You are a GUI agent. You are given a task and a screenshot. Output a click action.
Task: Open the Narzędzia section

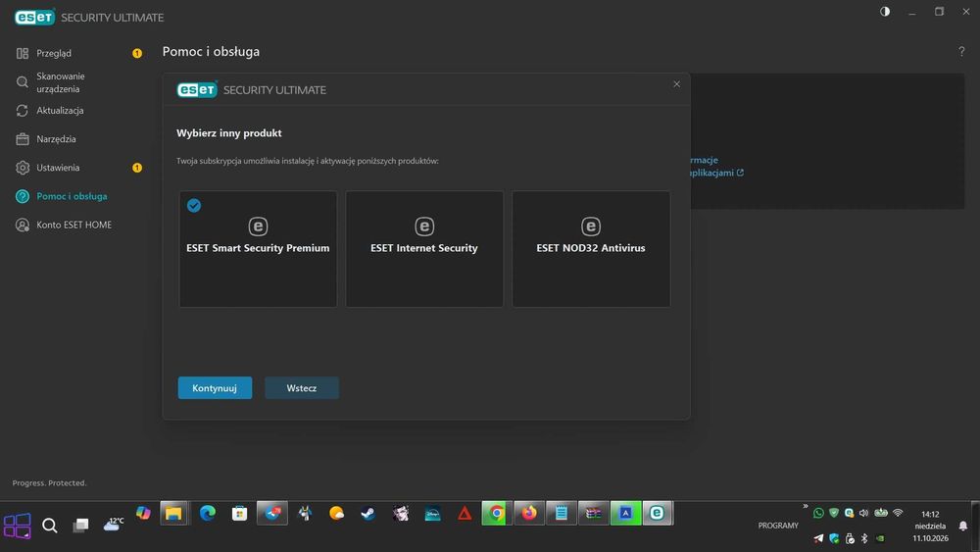tap(56, 139)
